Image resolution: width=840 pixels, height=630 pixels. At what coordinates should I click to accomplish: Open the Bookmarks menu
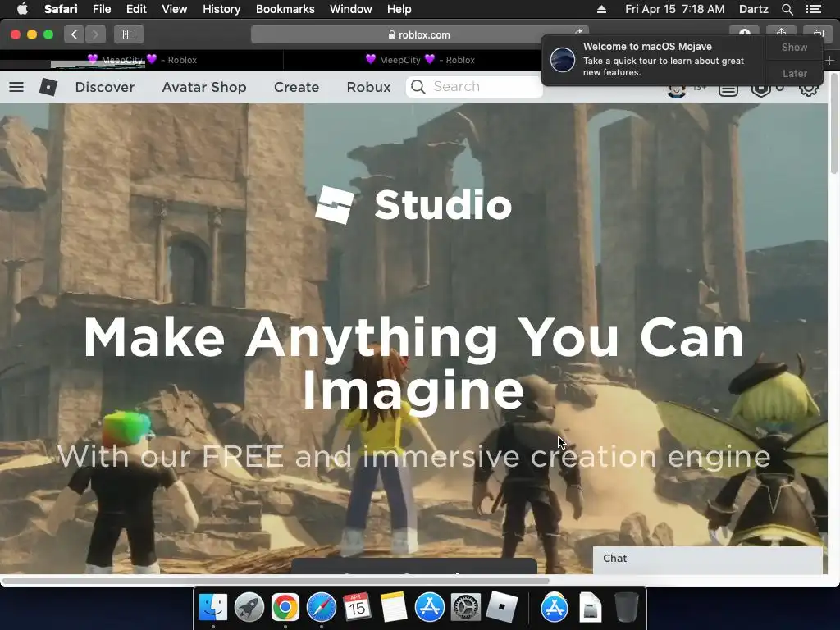coord(285,9)
